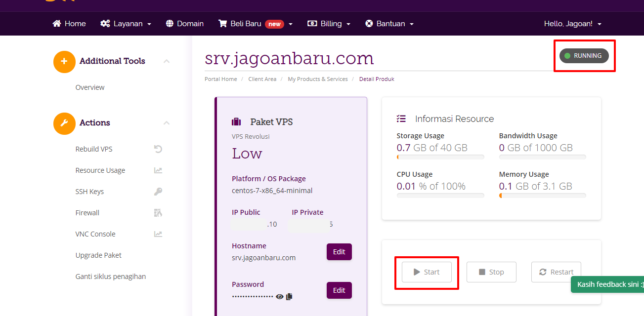Select Resource Usage in Actions
Image resolution: width=644 pixels, height=316 pixels.
[x=100, y=170]
